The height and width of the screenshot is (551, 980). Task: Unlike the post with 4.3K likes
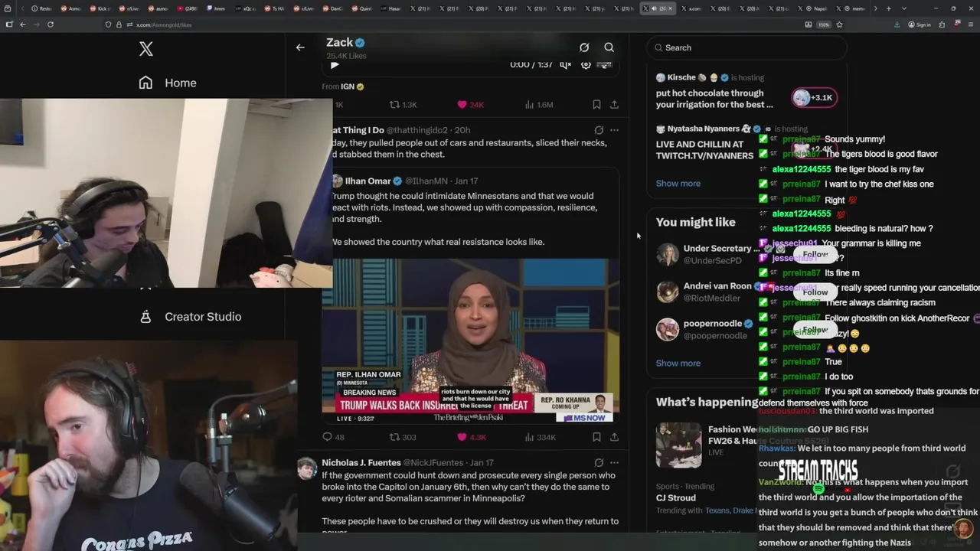click(x=471, y=438)
